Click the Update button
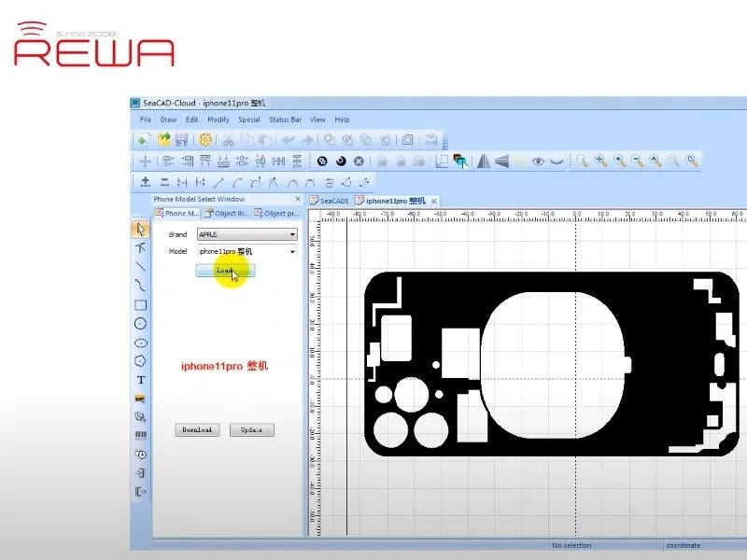This screenshot has width=747, height=560. pos(251,429)
